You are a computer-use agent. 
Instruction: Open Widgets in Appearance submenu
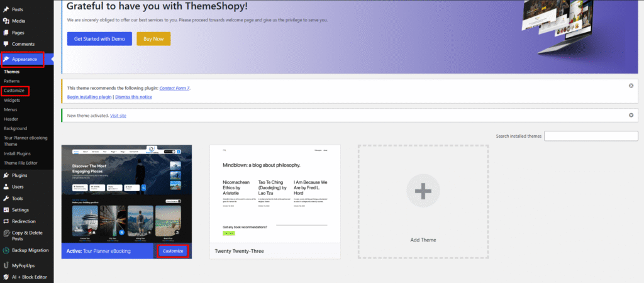tap(13, 100)
